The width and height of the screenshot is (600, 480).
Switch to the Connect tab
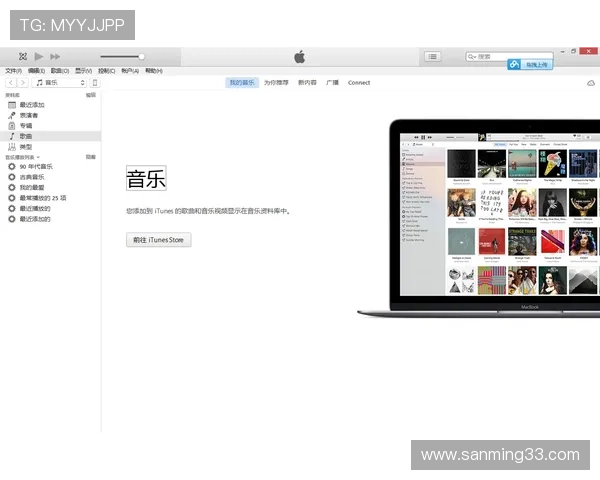359,83
